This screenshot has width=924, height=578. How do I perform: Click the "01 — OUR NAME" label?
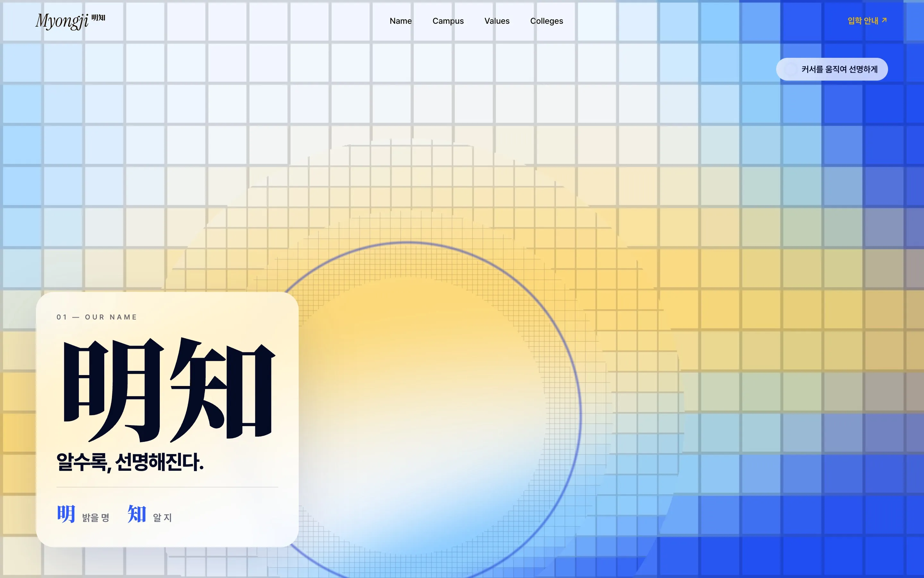(97, 317)
